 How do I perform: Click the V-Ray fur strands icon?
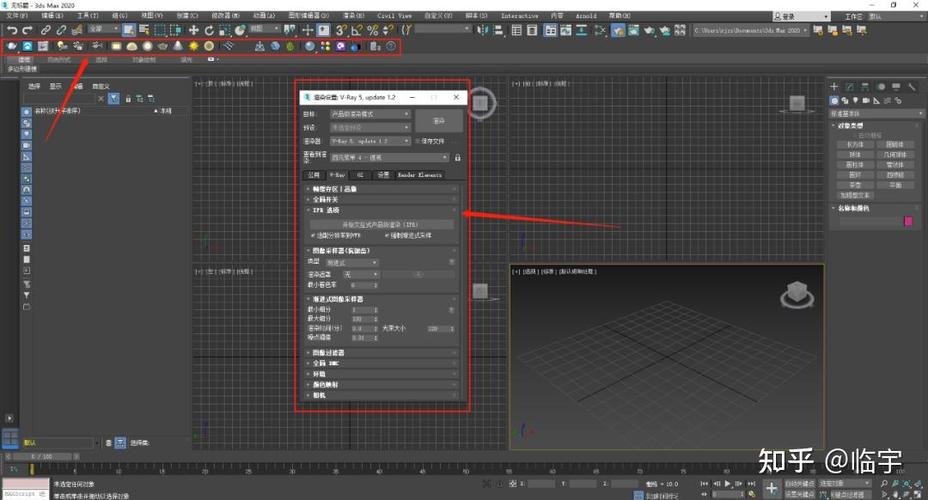(x=228, y=46)
